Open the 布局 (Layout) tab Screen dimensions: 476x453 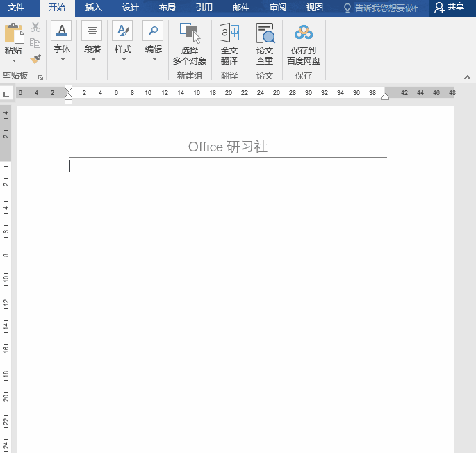tap(167, 8)
